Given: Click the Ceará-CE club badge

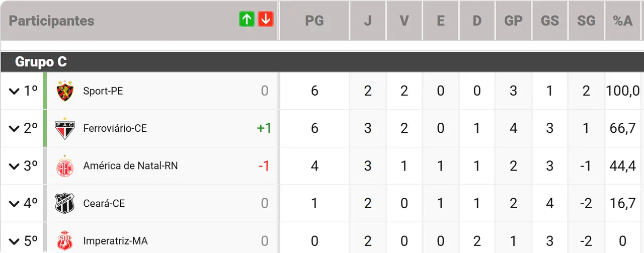Looking at the screenshot, I should click(65, 203).
